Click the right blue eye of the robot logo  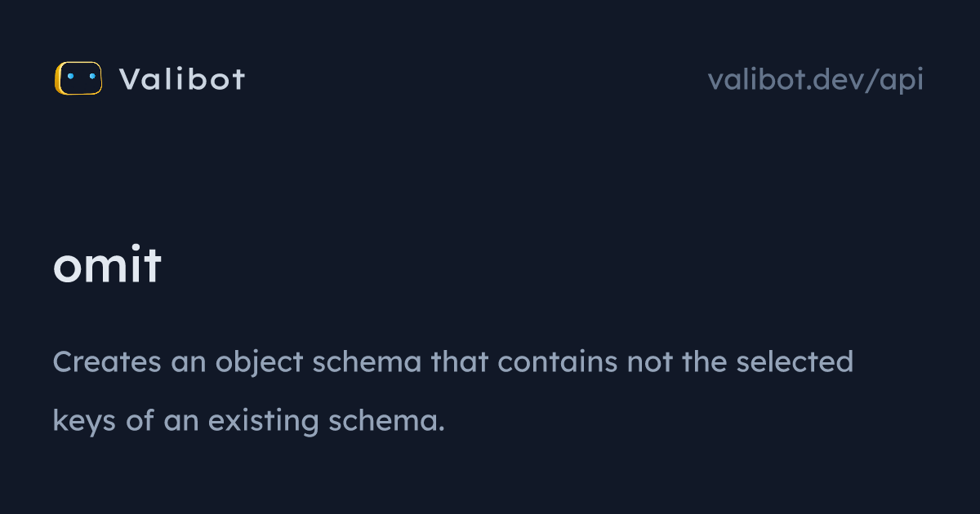pos(91,77)
